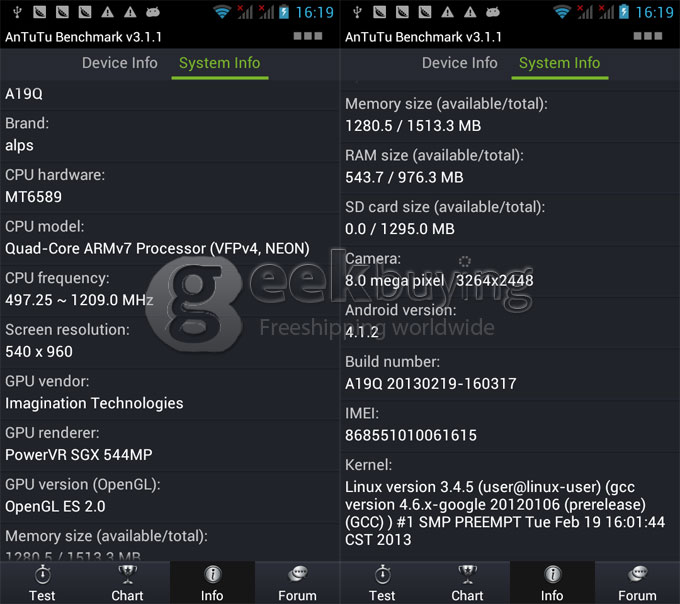Tap Forum speech bubble icon in left screen
The width and height of the screenshot is (680, 604).
tap(298, 574)
